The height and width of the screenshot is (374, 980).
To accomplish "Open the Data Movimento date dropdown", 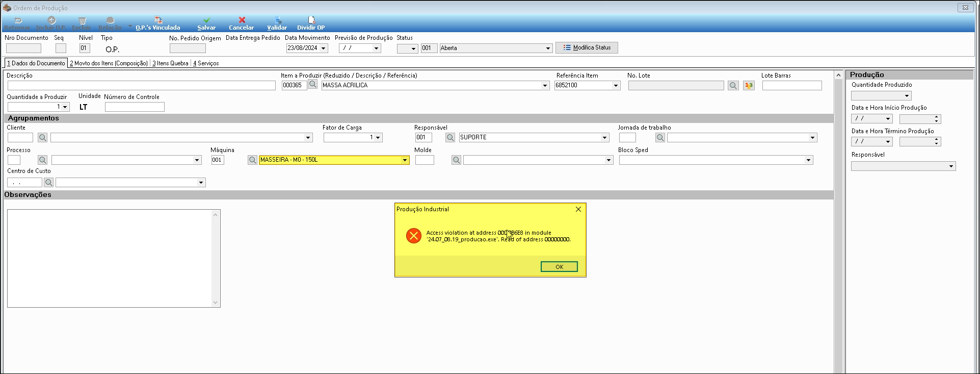I will point(323,48).
